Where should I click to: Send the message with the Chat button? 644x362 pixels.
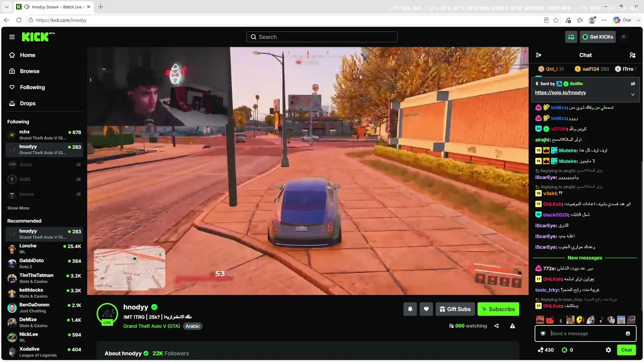[626, 350]
